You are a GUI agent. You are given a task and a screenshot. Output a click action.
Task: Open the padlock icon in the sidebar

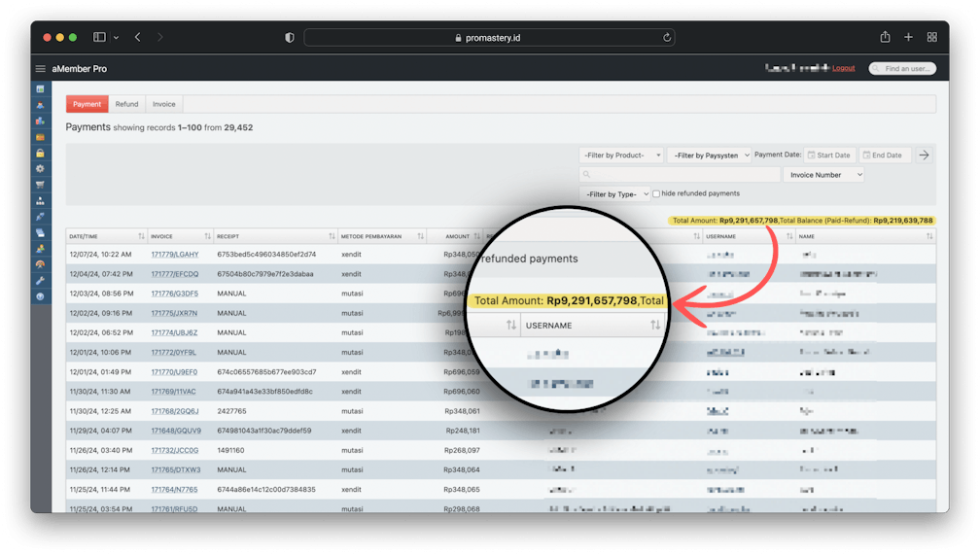[x=40, y=154]
